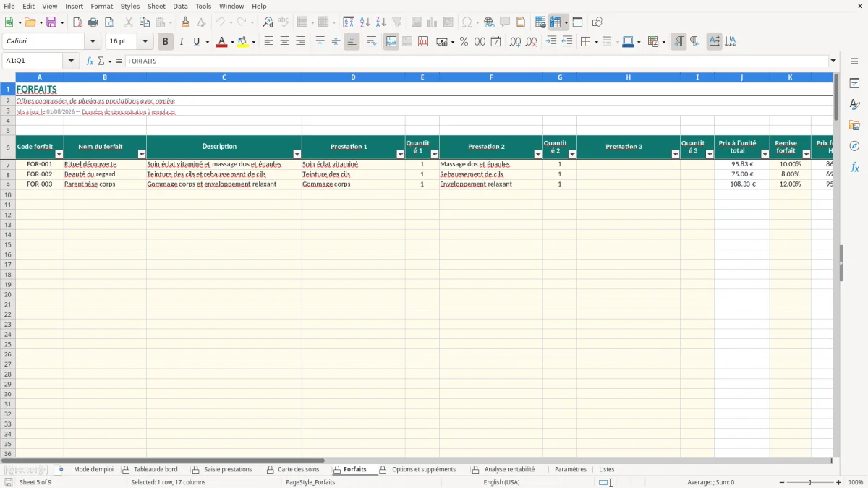Open filter dropdown for Code forfait
868x488 pixels.
59,155
